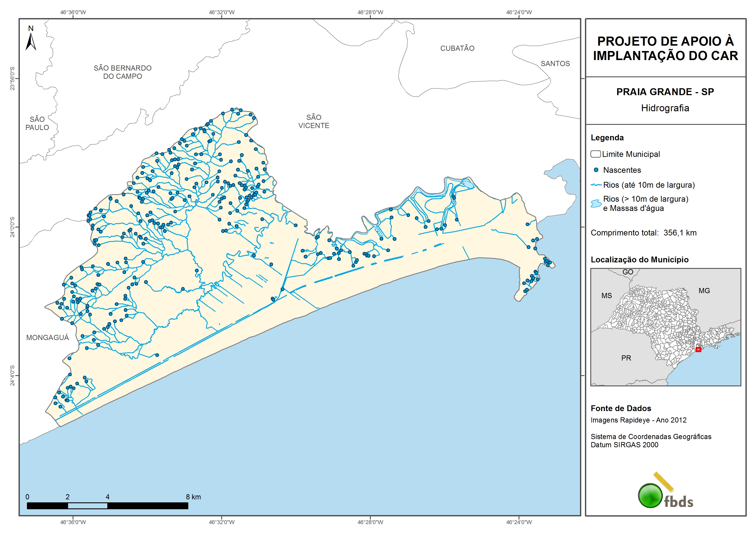
Task: Click the Nascentes blue dot legend symbol
Action: [x=596, y=170]
